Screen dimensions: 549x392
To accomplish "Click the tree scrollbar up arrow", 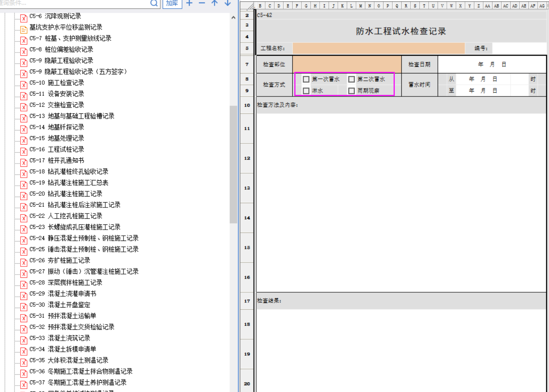I will 233,18.
